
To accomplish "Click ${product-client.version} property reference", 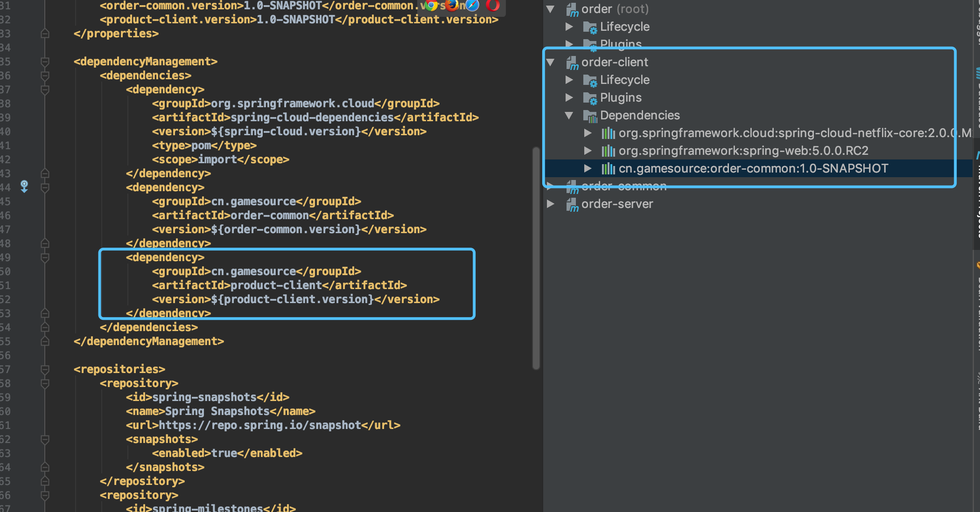I will tap(293, 299).
